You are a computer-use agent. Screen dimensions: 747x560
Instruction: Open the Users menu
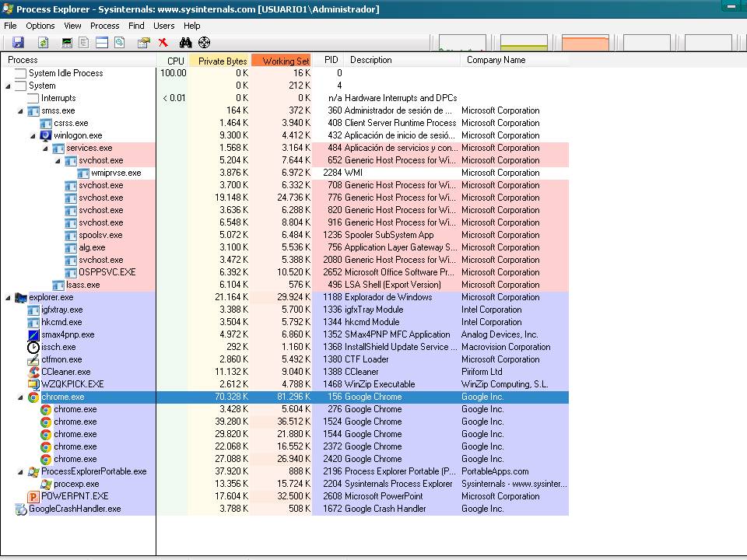[x=164, y=26]
